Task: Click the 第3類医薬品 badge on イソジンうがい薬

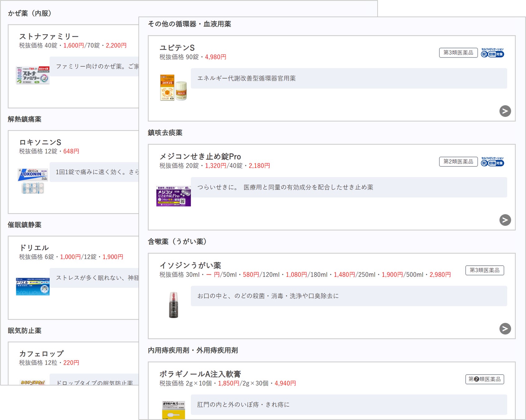Action: pyautogui.click(x=485, y=270)
